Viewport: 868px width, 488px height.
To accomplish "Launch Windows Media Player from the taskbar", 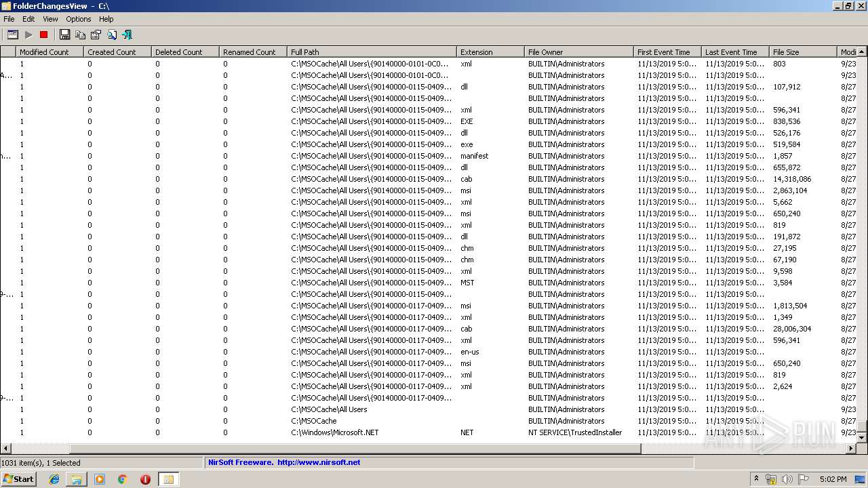I will (x=100, y=479).
